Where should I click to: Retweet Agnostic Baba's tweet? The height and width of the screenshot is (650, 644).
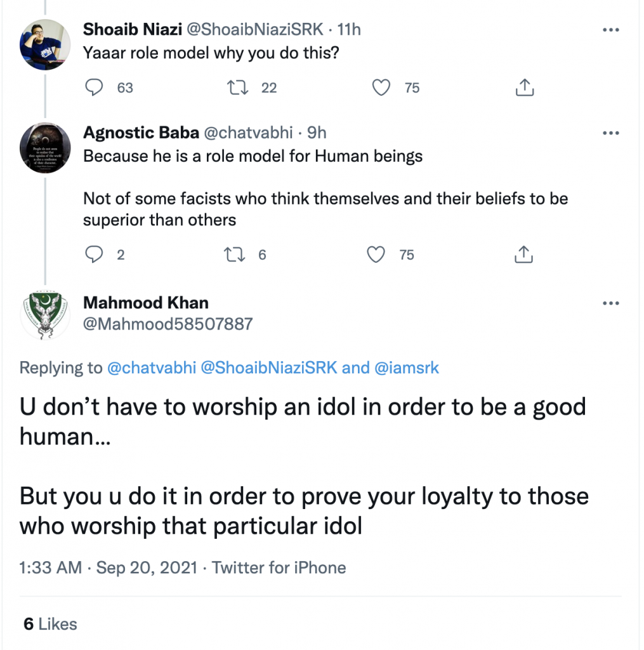(235, 255)
